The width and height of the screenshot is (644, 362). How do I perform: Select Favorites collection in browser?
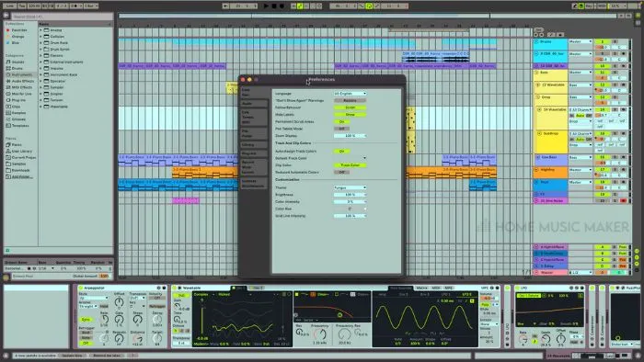(19, 30)
